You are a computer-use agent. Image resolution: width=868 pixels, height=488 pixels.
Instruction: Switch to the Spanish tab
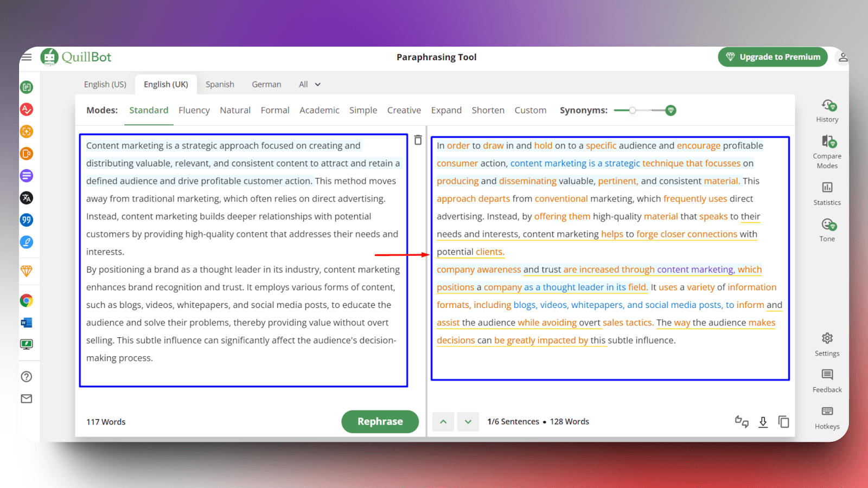pos(220,85)
